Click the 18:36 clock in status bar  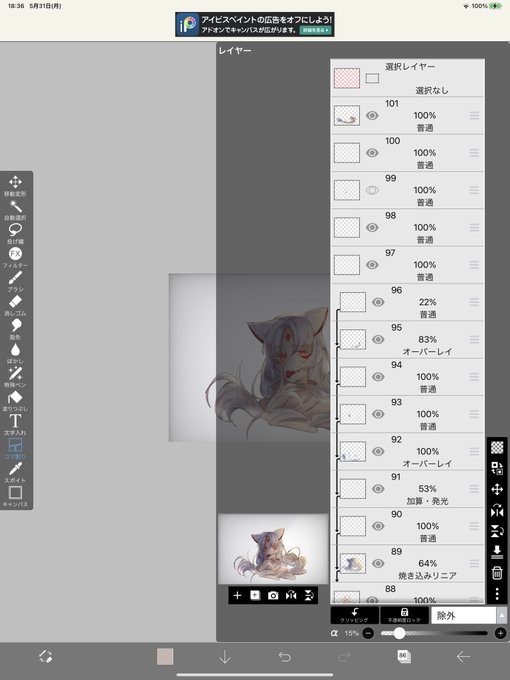[x=16, y=6]
